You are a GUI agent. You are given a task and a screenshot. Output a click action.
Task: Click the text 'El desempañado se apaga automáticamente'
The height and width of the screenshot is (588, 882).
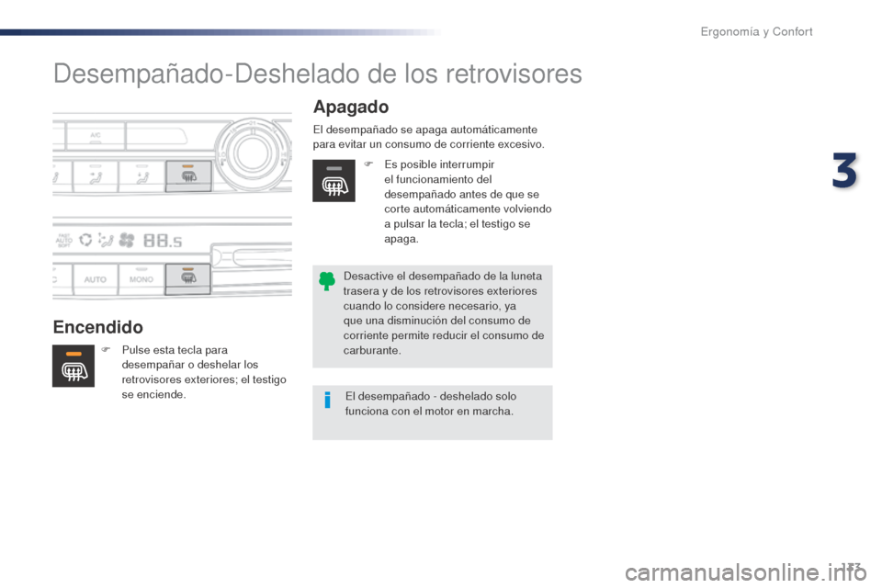pyautogui.click(x=425, y=130)
